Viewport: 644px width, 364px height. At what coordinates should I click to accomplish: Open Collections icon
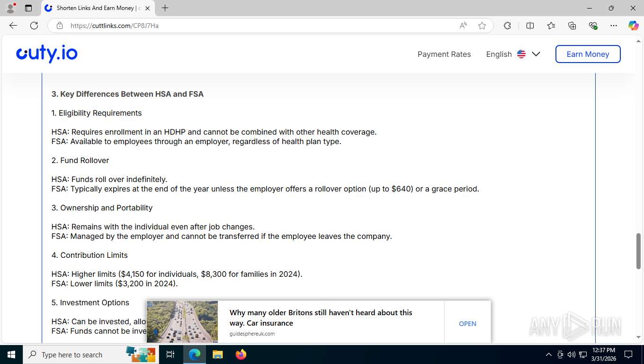pos(572,26)
